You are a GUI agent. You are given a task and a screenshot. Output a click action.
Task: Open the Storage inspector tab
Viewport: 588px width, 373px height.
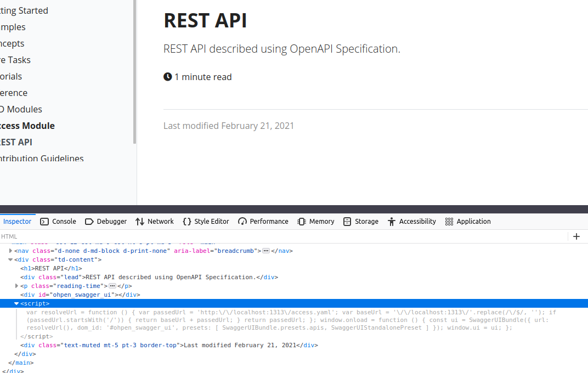pyautogui.click(x=361, y=222)
